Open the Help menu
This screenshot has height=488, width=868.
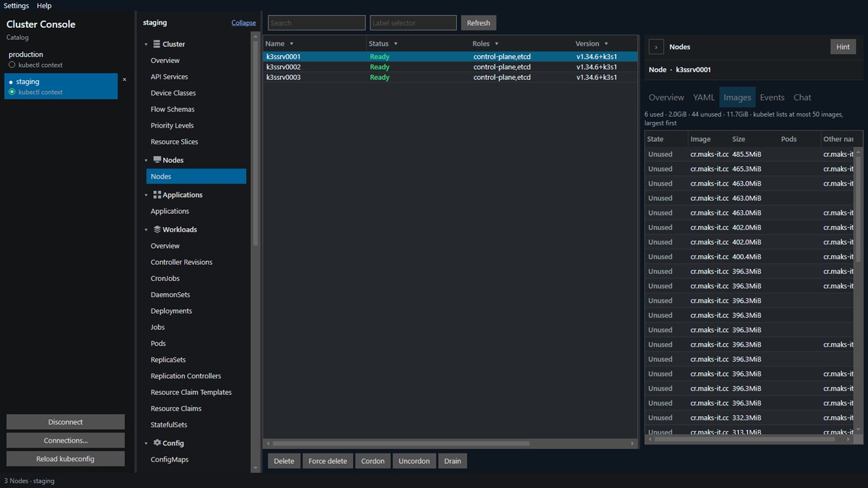click(x=44, y=6)
